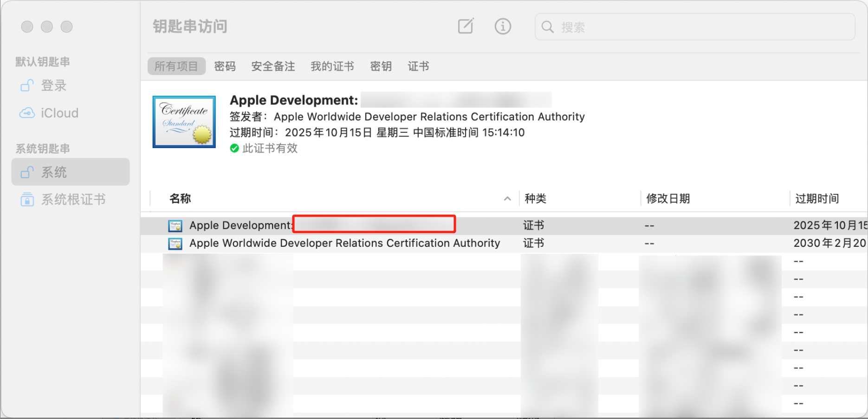Sort by the 名称 column header
Image resolution: width=868 pixels, height=419 pixels.
(x=180, y=199)
